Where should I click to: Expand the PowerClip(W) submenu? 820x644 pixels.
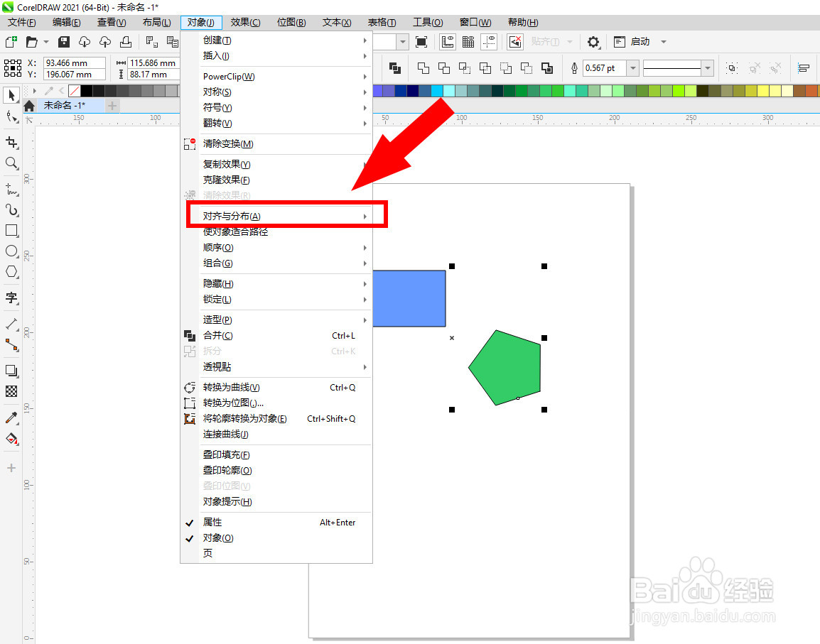coord(276,76)
